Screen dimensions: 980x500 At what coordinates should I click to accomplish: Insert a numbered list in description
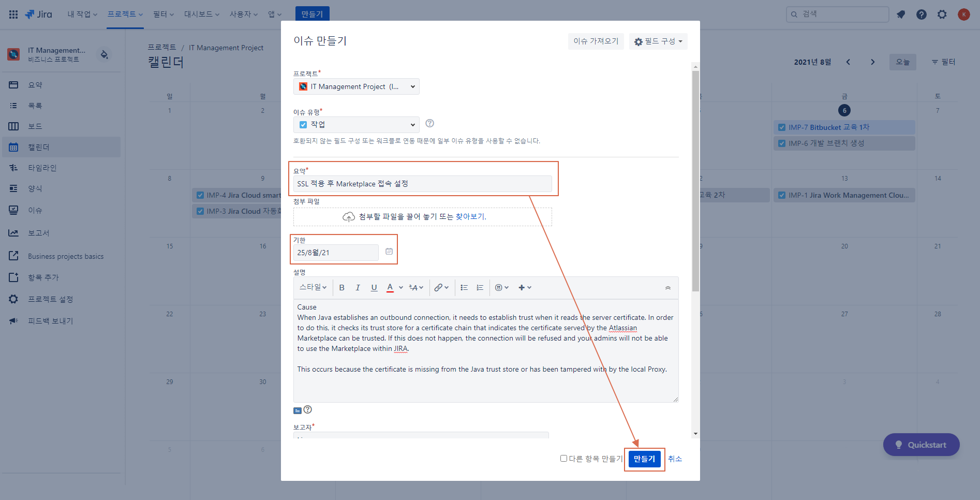coord(480,288)
